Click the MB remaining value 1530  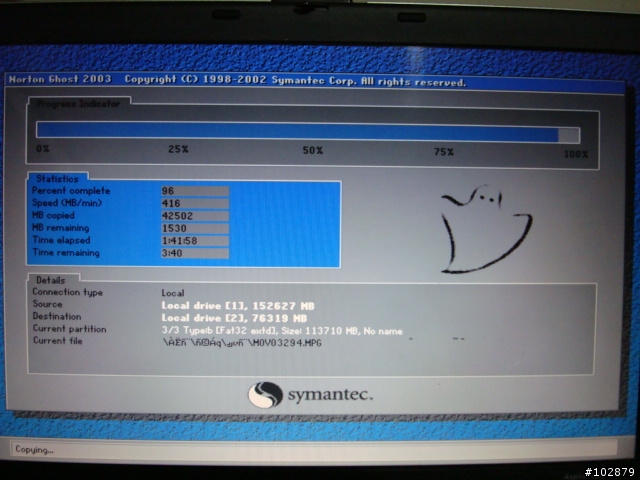[x=195, y=228]
